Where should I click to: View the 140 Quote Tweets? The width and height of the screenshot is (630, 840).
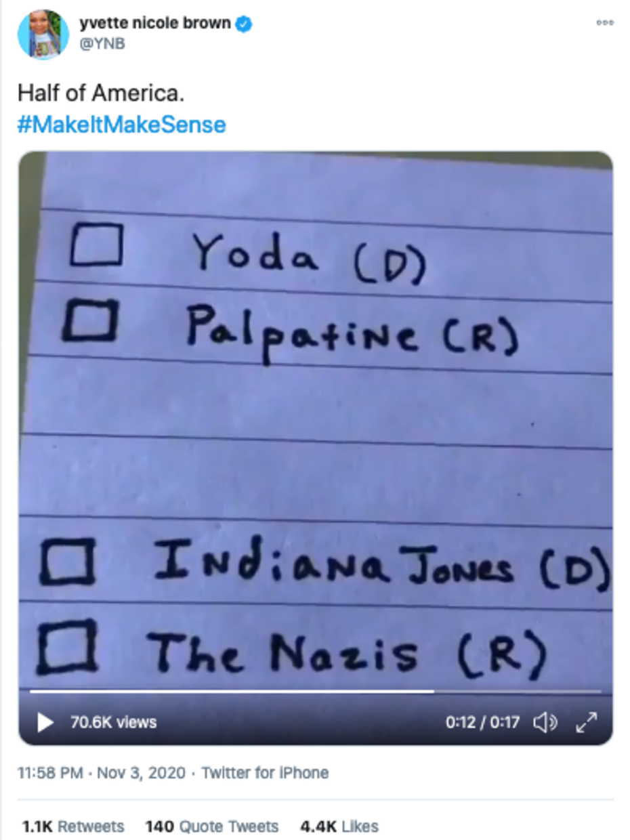212,826
